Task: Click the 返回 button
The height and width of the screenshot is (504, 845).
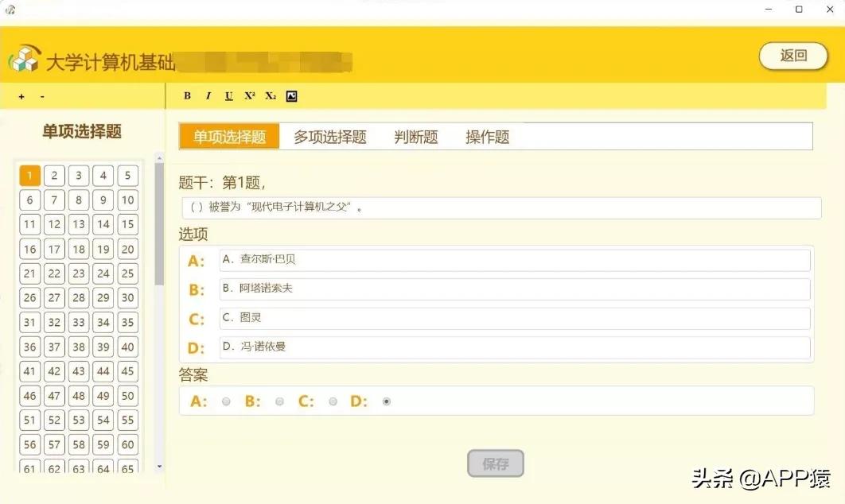Action: click(x=793, y=56)
